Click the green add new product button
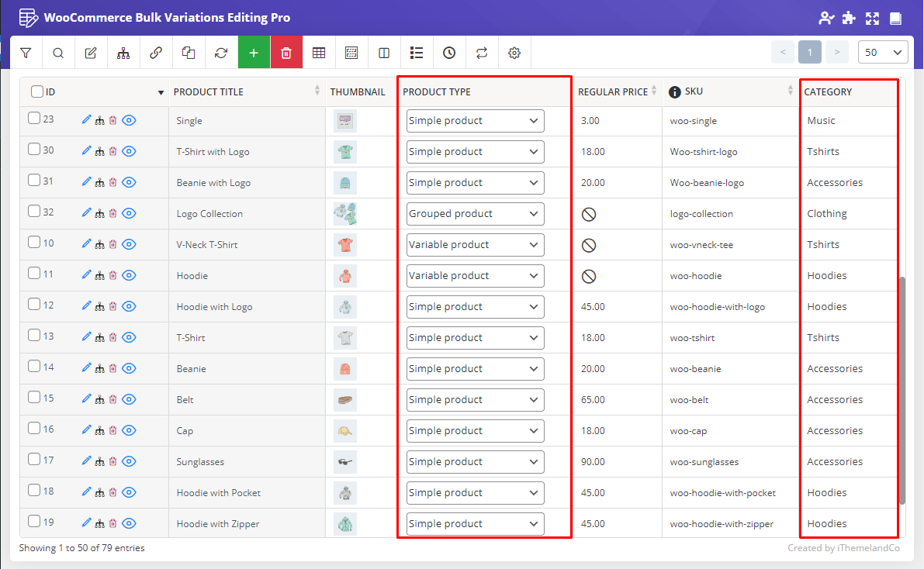The width and height of the screenshot is (924, 569). [x=254, y=53]
